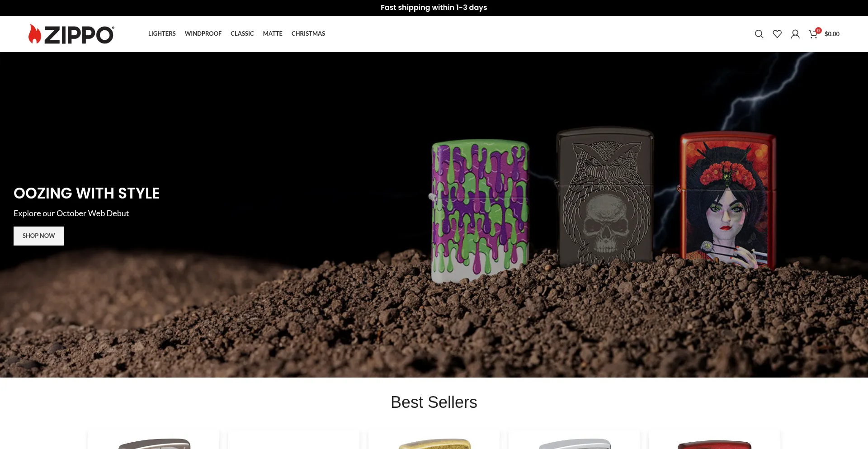Click the cart item count badge
Image resolution: width=868 pixels, height=449 pixels.
pos(818,31)
